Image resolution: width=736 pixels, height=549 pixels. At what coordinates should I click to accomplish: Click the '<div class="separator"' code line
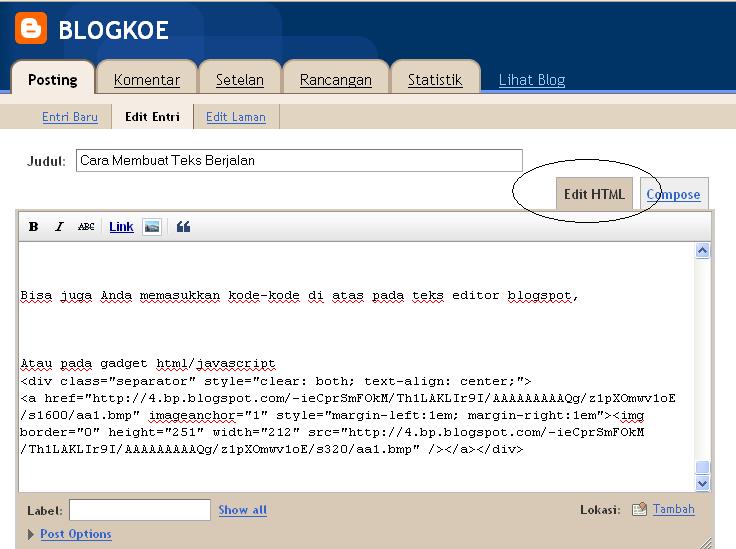pyautogui.click(x=276, y=381)
